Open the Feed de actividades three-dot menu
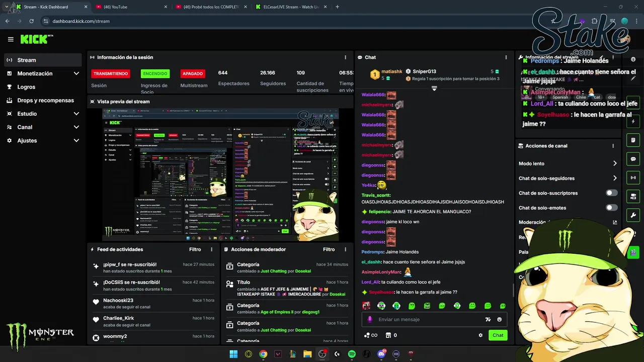Viewport: 644px width, 362px height. point(211,249)
